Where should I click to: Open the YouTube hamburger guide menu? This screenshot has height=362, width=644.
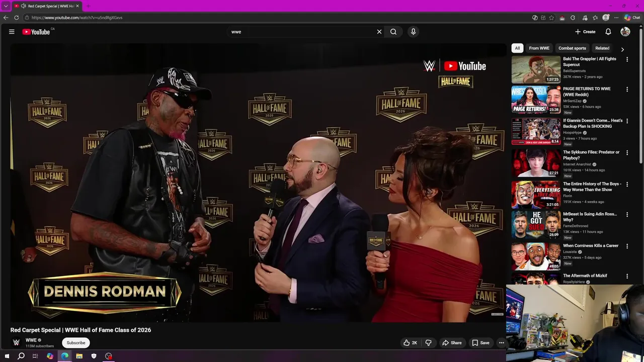click(12, 32)
